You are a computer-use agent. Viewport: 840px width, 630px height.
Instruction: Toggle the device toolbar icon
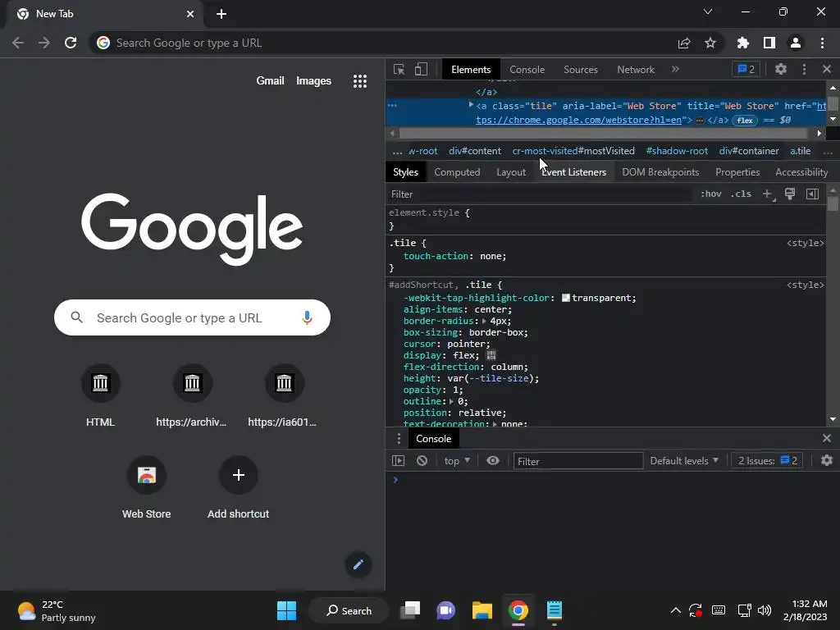pyautogui.click(x=421, y=69)
